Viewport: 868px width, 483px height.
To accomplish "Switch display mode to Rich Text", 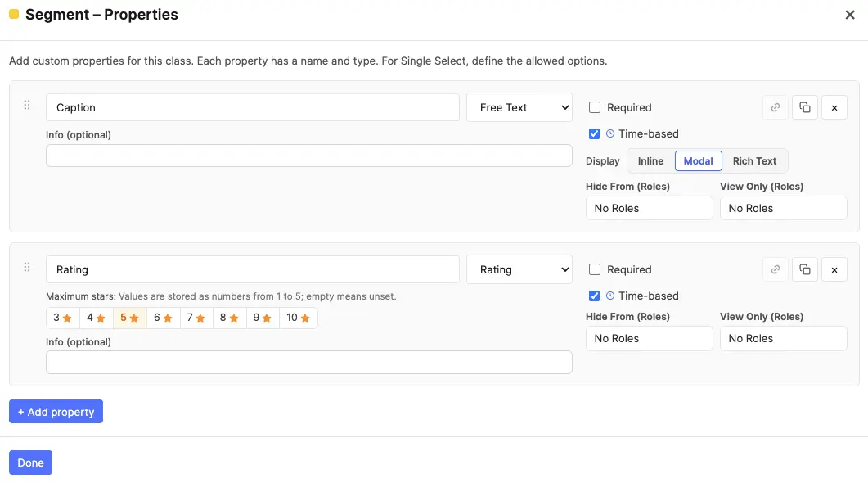I will point(754,161).
